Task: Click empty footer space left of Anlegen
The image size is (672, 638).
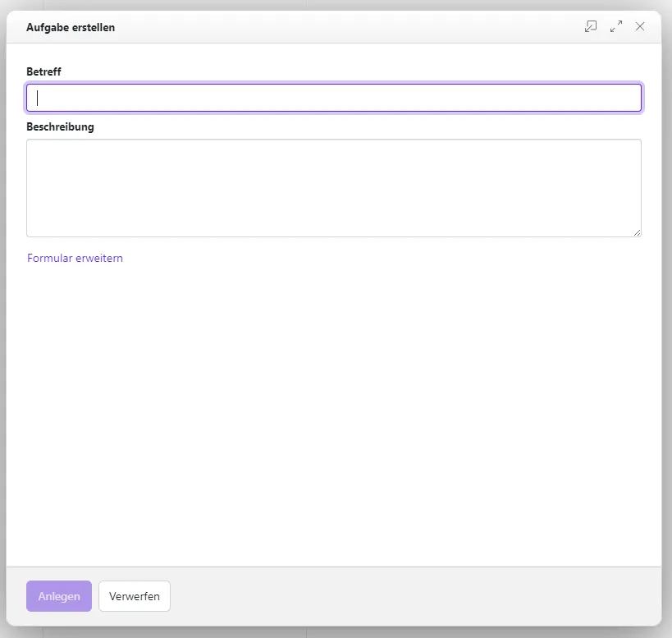Action: 16,596
